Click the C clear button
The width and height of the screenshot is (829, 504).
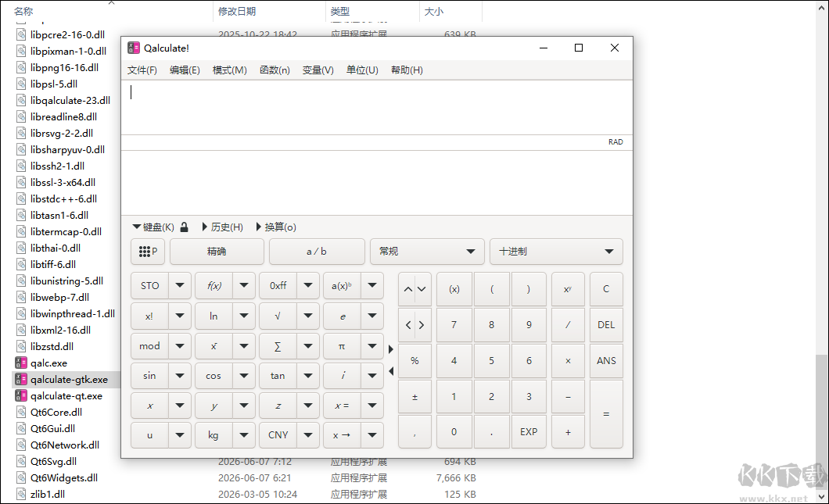606,289
